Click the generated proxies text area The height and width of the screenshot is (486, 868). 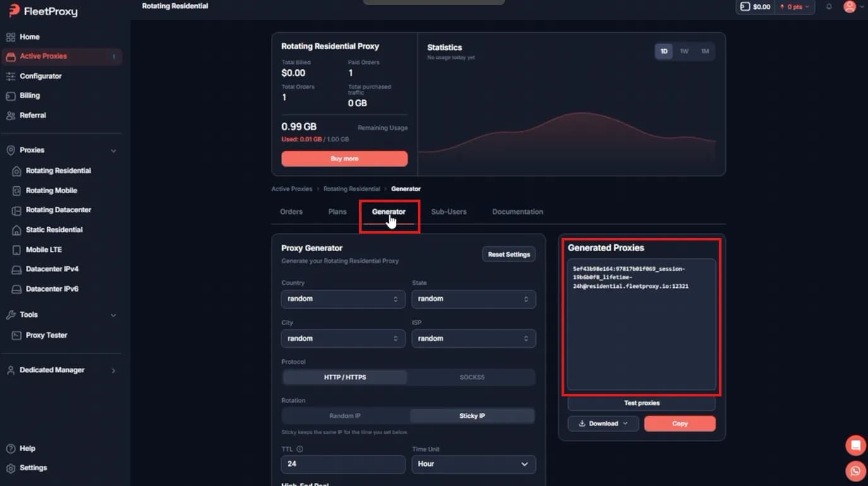[641, 324]
